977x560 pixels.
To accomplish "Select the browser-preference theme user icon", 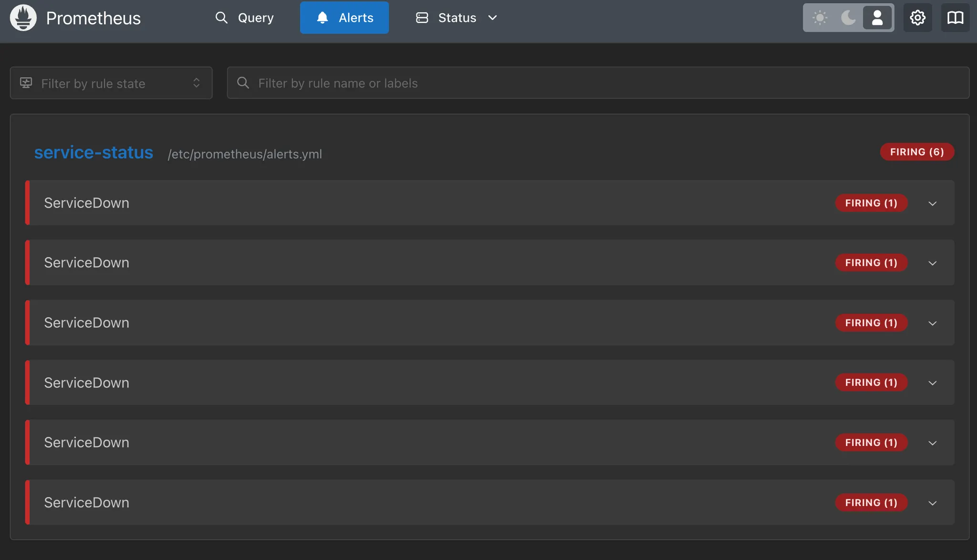I will tap(877, 18).
